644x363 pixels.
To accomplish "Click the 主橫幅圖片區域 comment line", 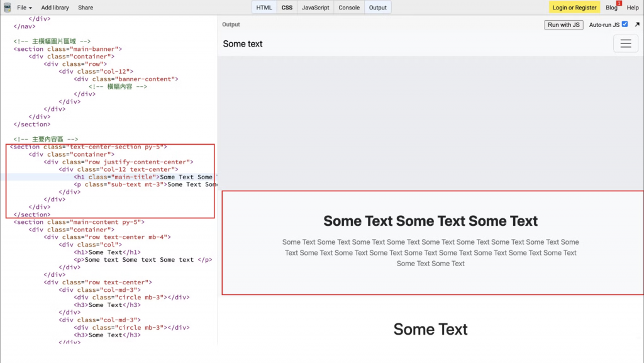I will coord(52,41).
